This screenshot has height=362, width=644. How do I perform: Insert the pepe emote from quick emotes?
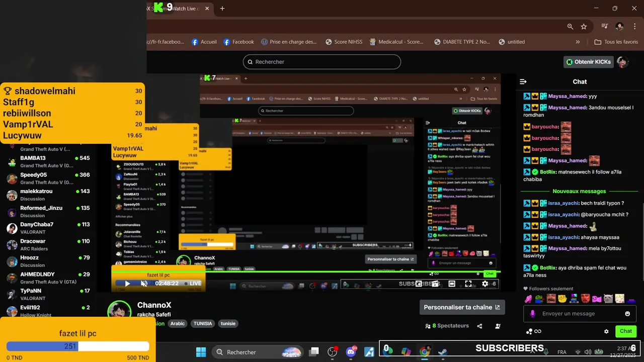pyautogui.click(x=539, y=299)
